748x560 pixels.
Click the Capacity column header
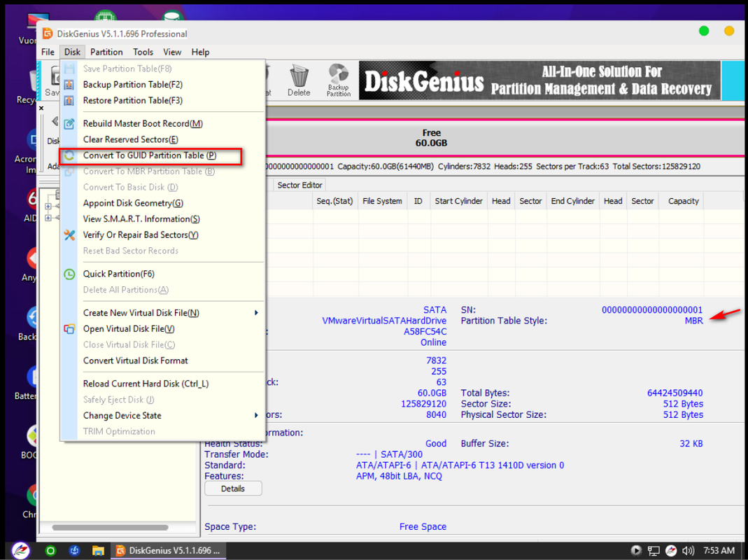[x=683, y=201]
